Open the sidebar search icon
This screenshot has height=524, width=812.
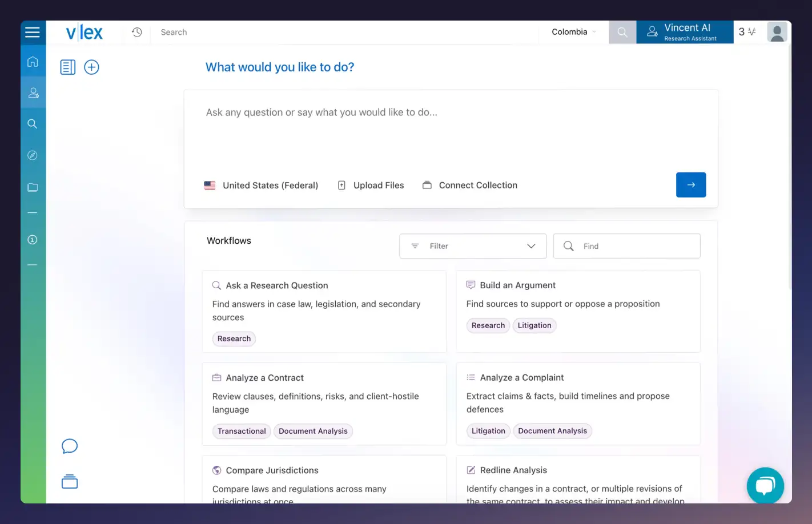[33, 124]
